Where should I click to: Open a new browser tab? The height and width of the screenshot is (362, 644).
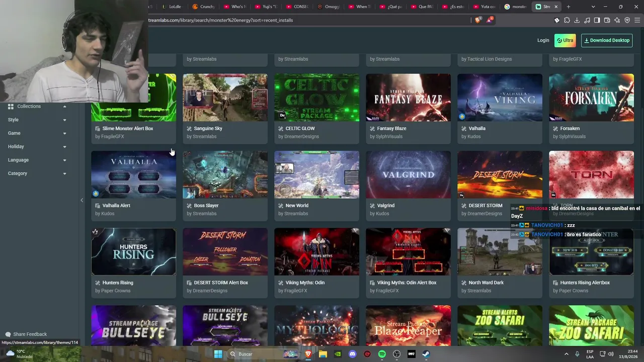click(x=569, y=7)
